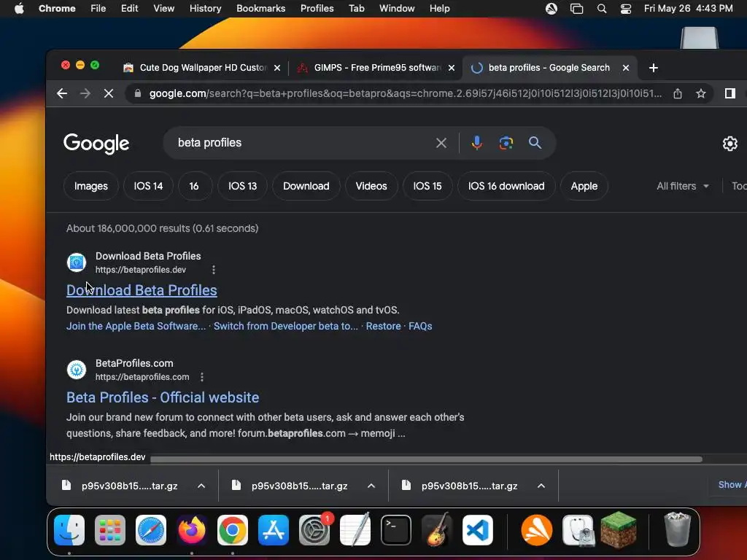This screenshot has width=747, height=560.
Task: Follow Switch from Developer beta sitelink
Action: tap(285, 326)
